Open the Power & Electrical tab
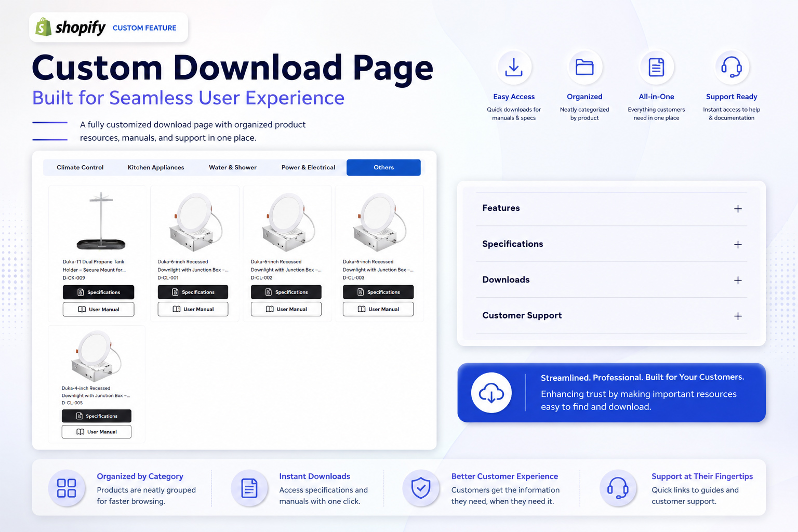The image size is (798, 532). (x=308, y=167)
